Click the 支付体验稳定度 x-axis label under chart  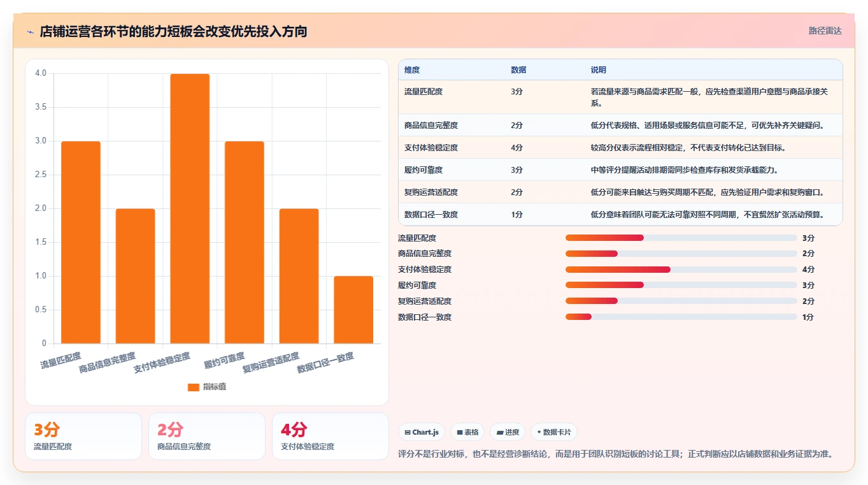coord(162,363)
